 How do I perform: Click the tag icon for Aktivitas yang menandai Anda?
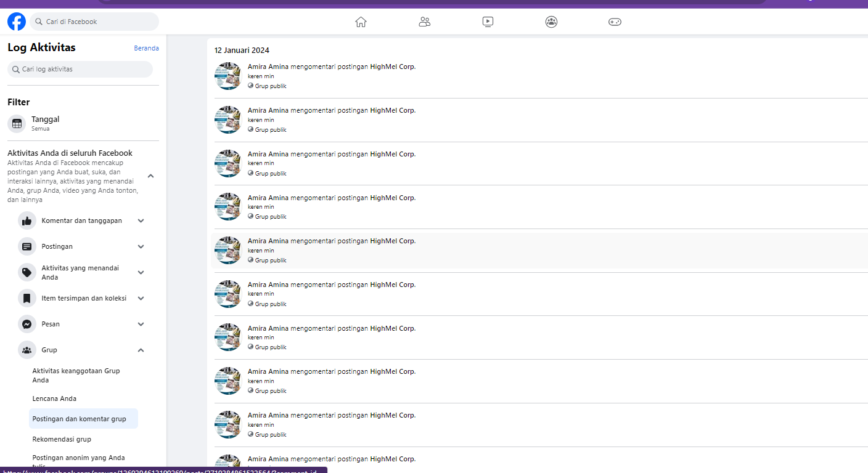[27, 272]
